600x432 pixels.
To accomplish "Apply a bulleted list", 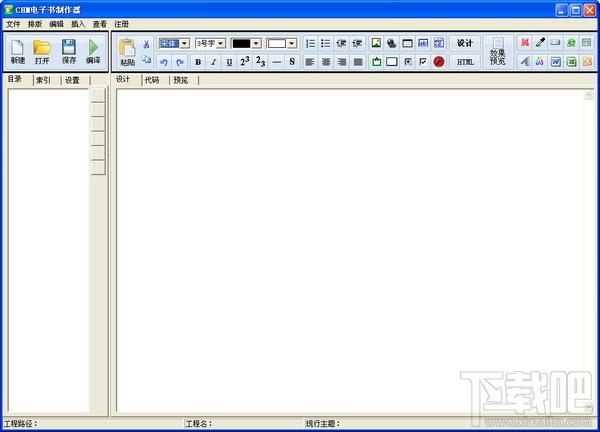I will pyautogui.click(x=326, y=43).
